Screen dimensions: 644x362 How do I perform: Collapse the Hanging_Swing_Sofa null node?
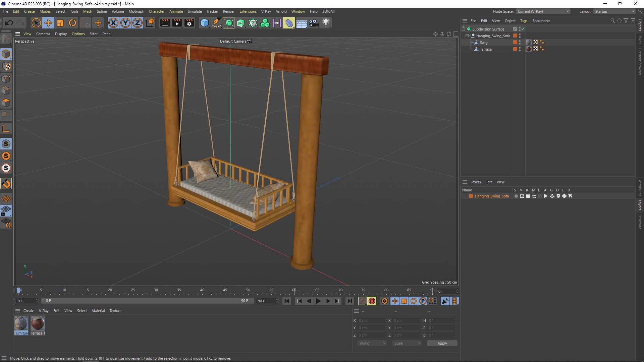pos(467,36)
